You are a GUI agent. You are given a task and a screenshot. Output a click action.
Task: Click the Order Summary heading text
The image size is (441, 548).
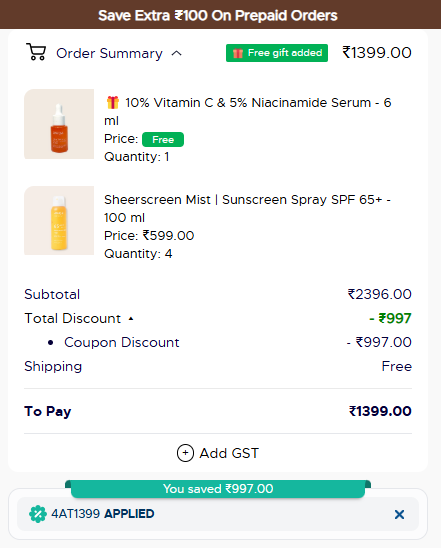pos(109,53)
